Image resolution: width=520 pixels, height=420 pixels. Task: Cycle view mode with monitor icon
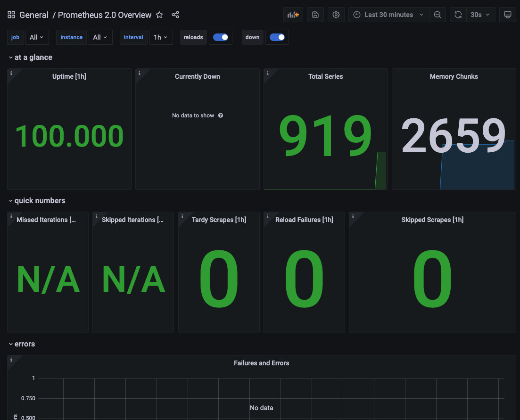508,15
